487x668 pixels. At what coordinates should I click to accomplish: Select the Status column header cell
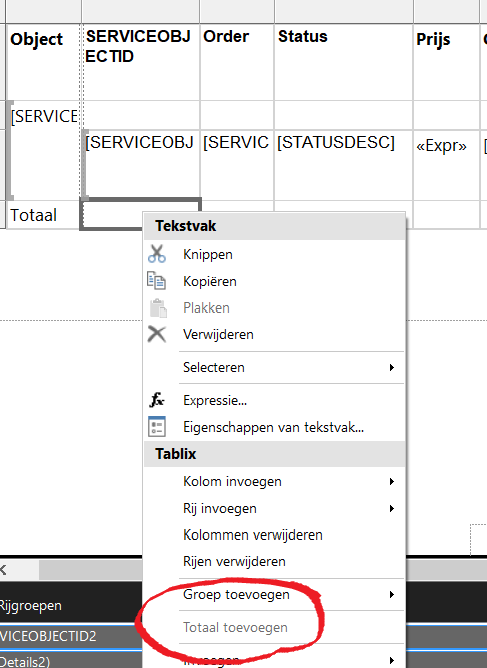[x=344, y=62]
